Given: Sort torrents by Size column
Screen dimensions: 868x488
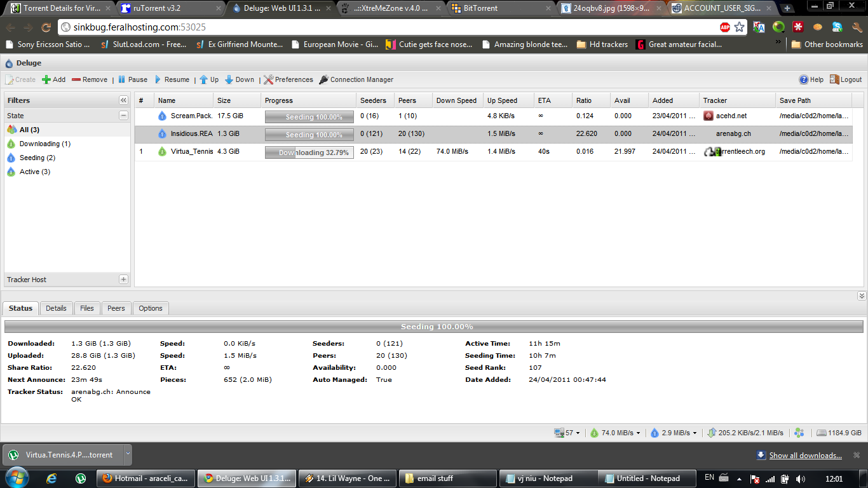Looking at the screenshot, I should point(237,100).
